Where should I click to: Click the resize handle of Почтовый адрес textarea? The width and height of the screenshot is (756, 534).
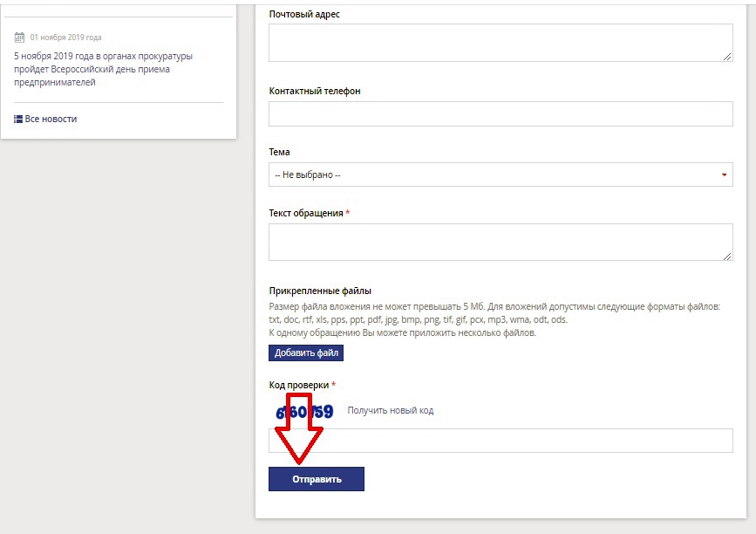pos(727,57)
